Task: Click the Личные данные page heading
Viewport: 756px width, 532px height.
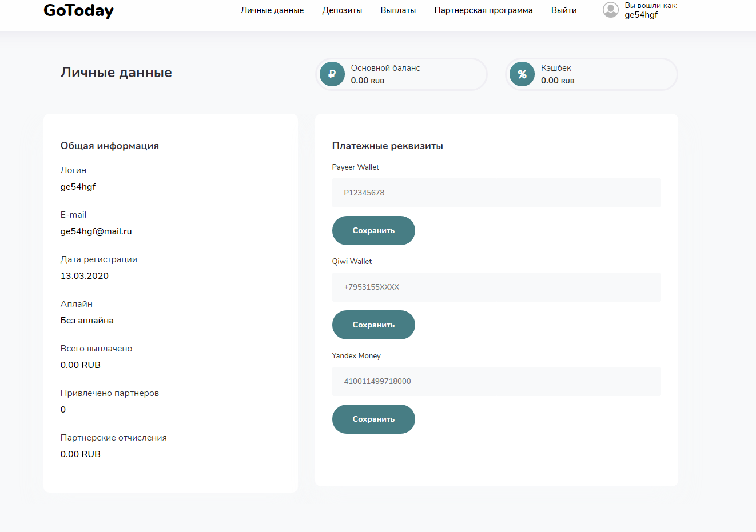Action: tap(116, 73)
